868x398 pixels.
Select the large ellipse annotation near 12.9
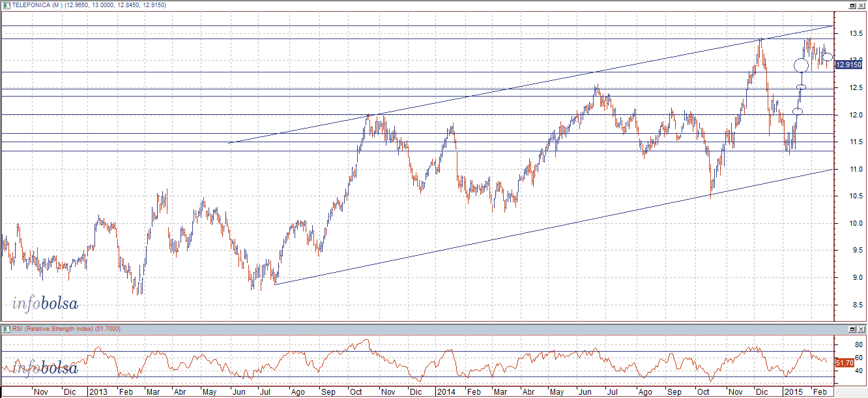click(802, 64)
